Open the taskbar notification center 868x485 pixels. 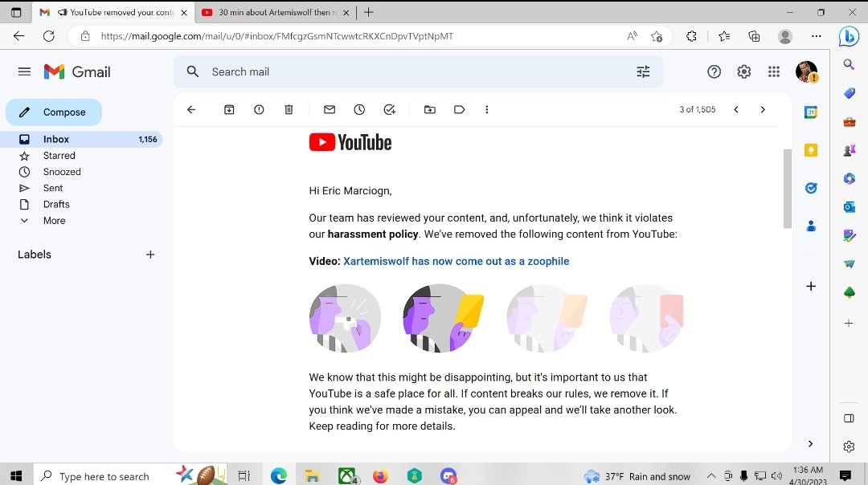(845, 475)
